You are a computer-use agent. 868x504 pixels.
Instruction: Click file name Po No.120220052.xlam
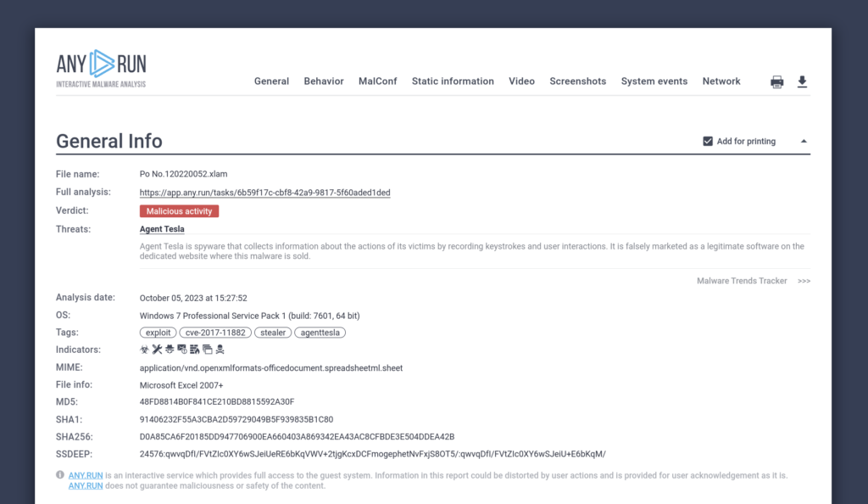pyautogui.click(x=183, y=174)
